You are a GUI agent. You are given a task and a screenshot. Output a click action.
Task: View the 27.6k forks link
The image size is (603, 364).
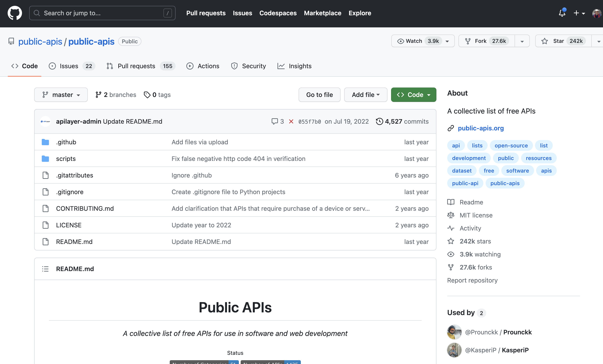tap(470, 267)
